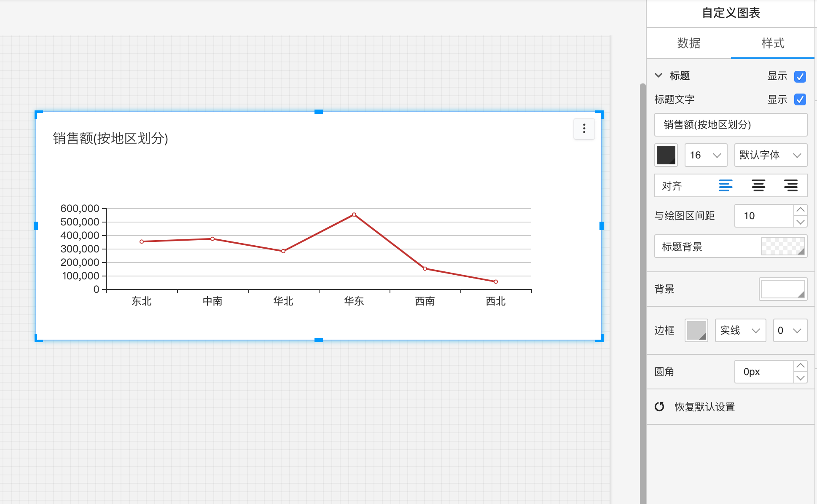This screenshot has width=817, height=504.
Task: Open the title text color swatch
Action: pyautogui.click(x=666, y=155)
